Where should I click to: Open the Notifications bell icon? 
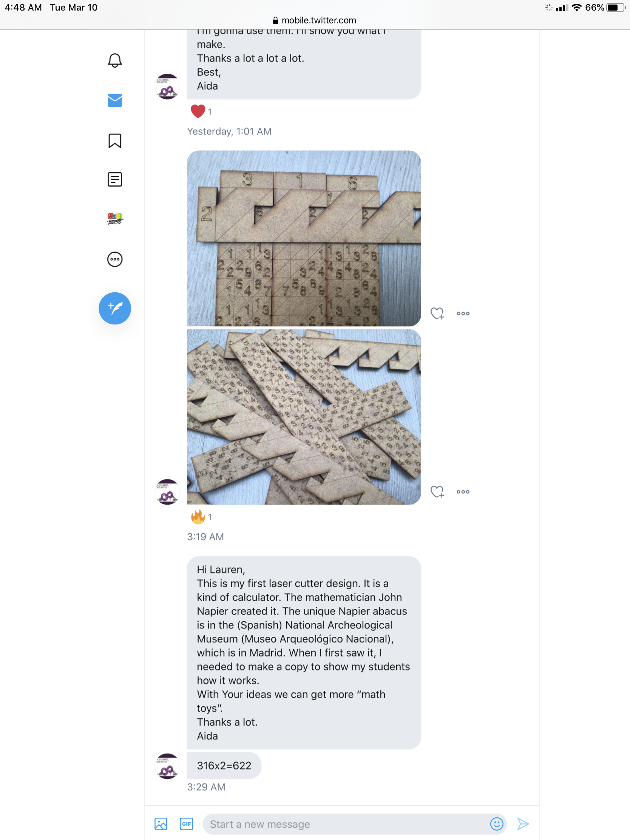pyautogui.click(x=115, y=60)
